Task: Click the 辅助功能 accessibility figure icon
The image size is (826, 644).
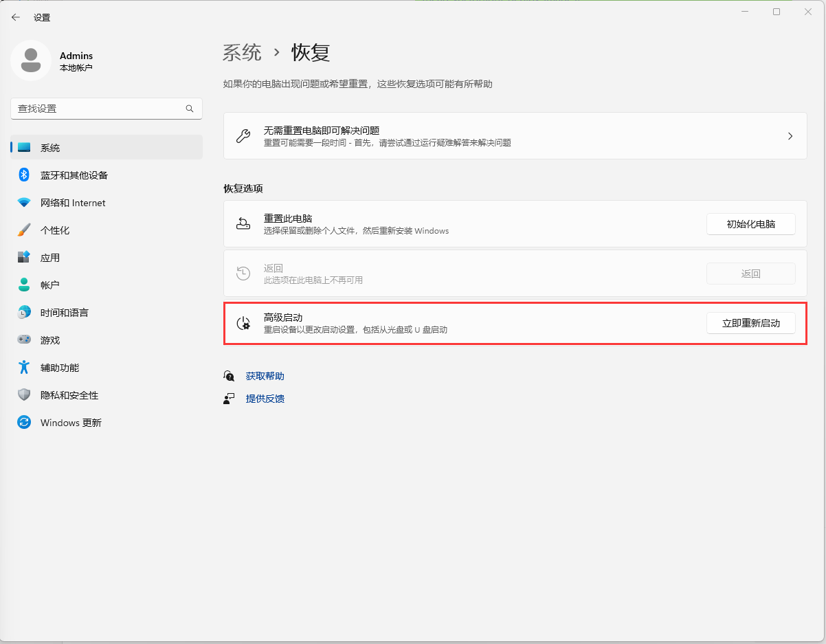Action: [x=24, y=368]
